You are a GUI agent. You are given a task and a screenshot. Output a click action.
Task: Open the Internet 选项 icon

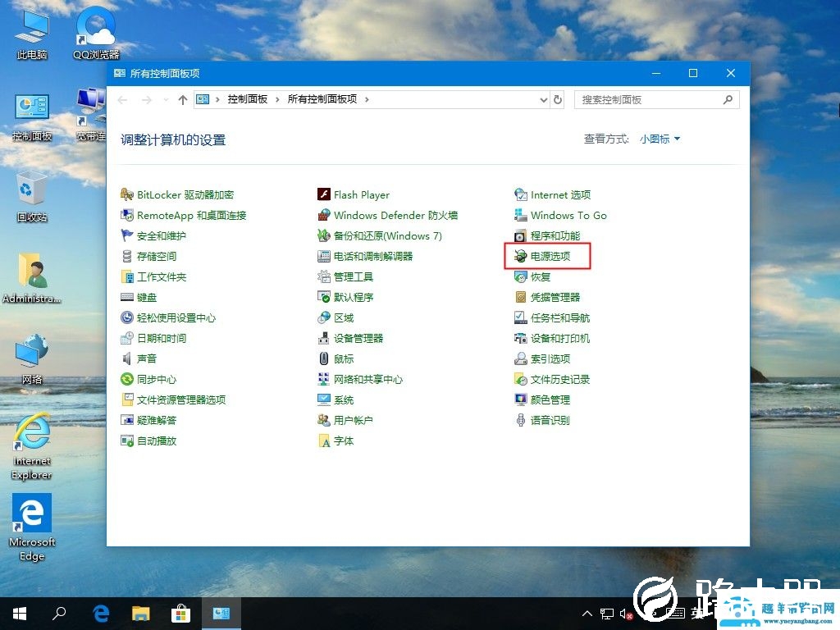point(521,194)
